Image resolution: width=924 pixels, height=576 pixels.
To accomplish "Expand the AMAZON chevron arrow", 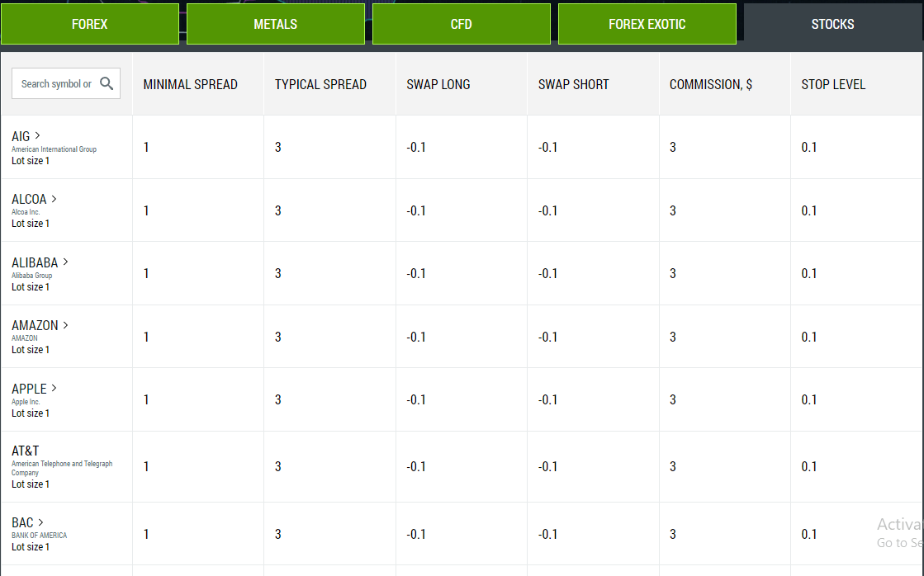I will click(x=66, y=325).
